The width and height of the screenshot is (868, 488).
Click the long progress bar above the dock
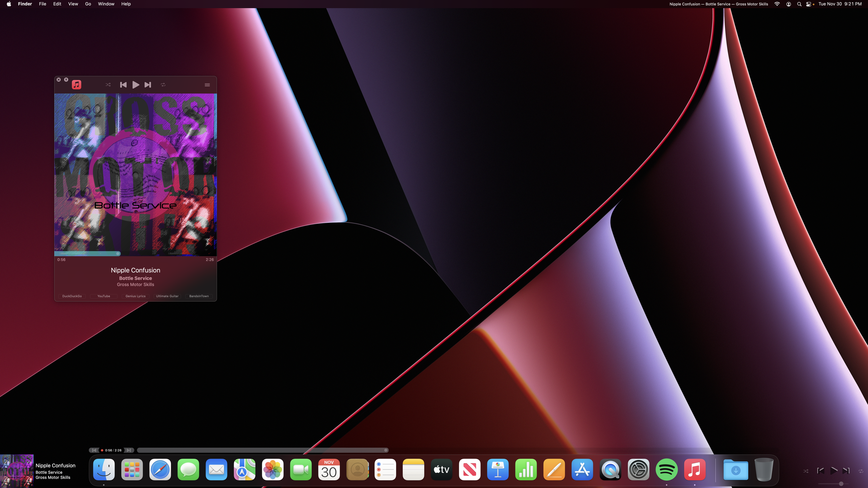click(x=263, y=450)
